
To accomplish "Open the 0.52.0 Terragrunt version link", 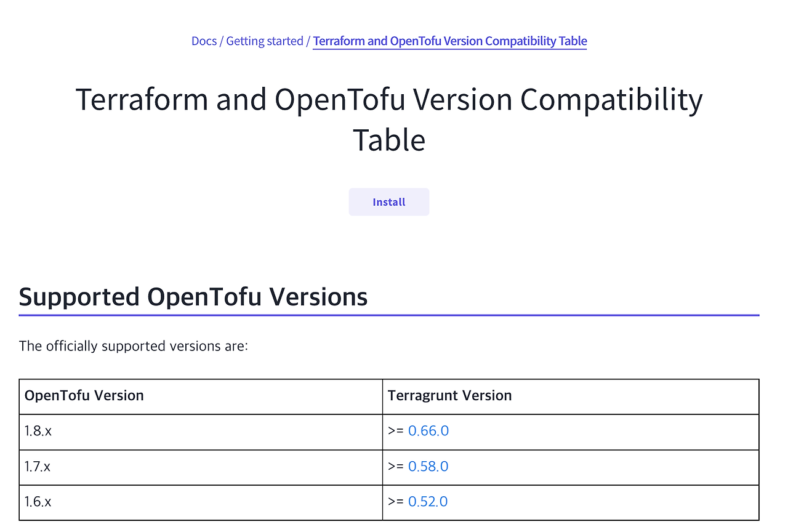I will click(428, 502).
